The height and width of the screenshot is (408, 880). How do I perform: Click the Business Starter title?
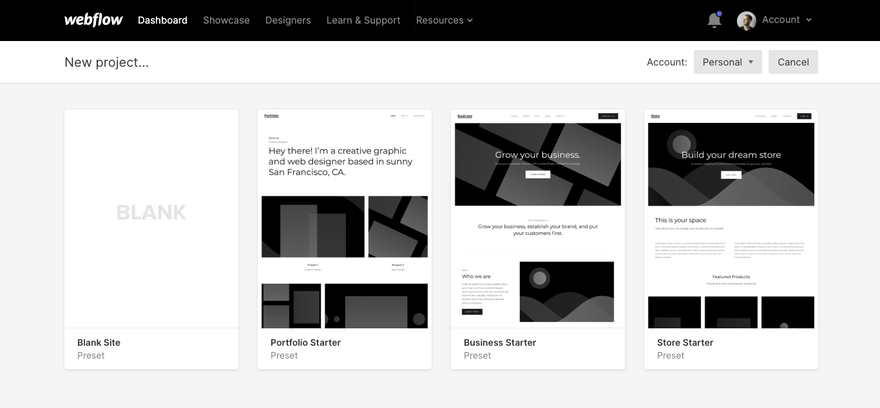coord(499,342)
